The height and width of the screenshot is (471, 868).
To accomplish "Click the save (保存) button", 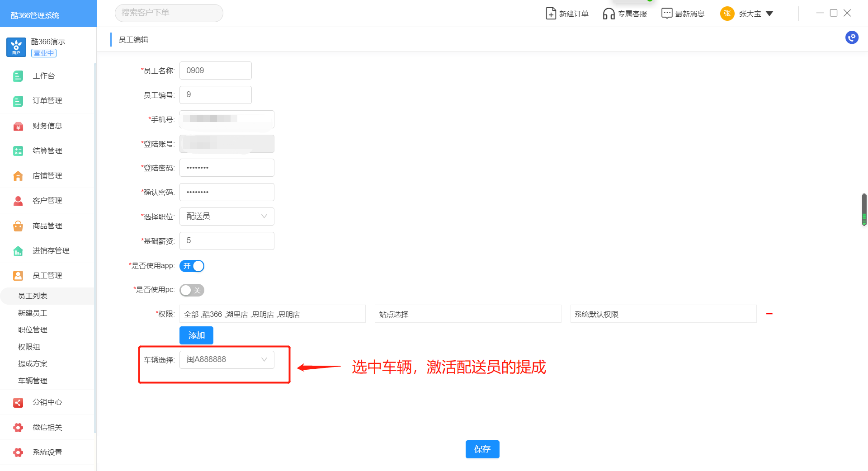I will pyautogui.click(x=482, y=449).
